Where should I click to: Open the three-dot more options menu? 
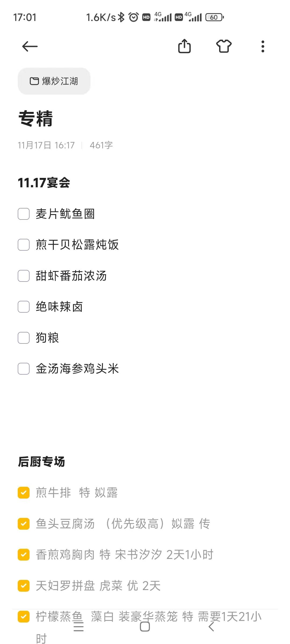point(263,46)
